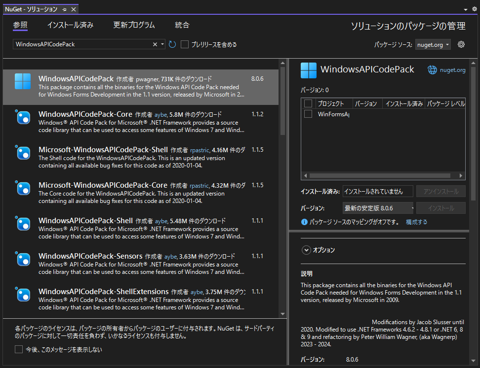
Task: Click the globe icon beside nuget.org link
Action: (432, 70)
